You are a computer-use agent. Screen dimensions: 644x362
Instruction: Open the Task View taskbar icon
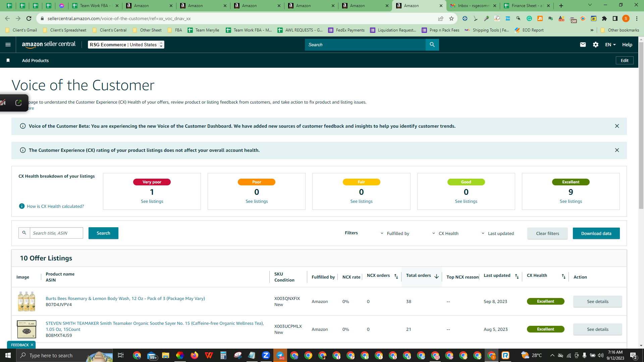pos(121,355)
